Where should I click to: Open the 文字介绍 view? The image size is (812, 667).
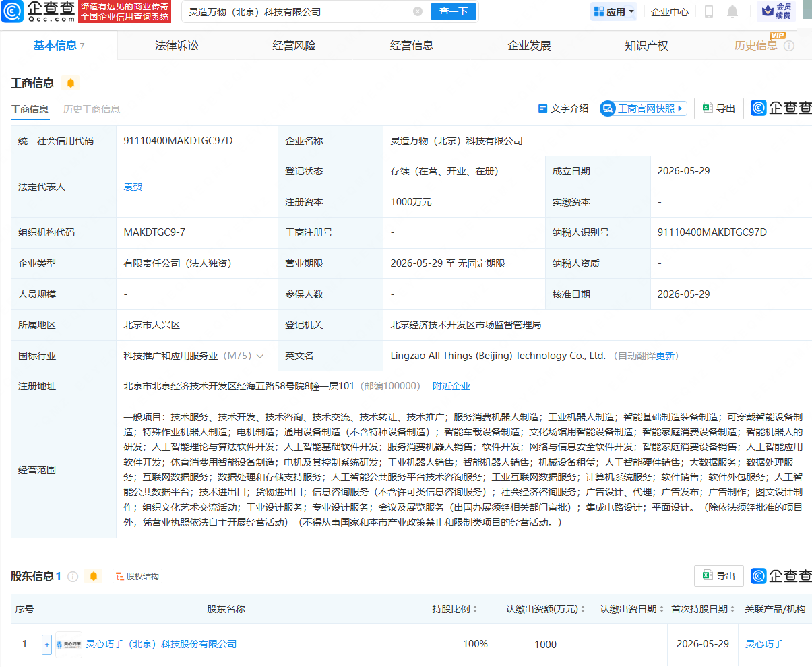[563, 108]
